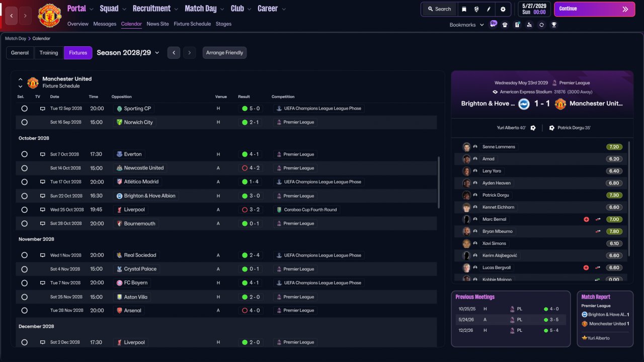644x362 pixels.
Task: Go to previous season with left arrow
Action: 174,53
